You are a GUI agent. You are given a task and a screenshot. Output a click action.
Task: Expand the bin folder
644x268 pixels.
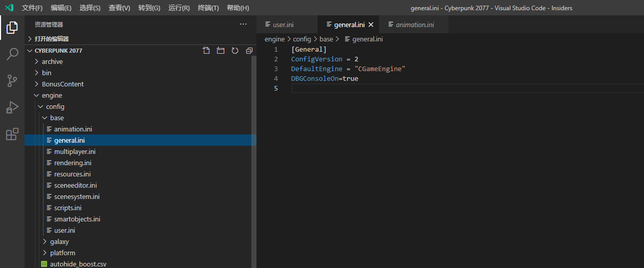tap(47, 73)
